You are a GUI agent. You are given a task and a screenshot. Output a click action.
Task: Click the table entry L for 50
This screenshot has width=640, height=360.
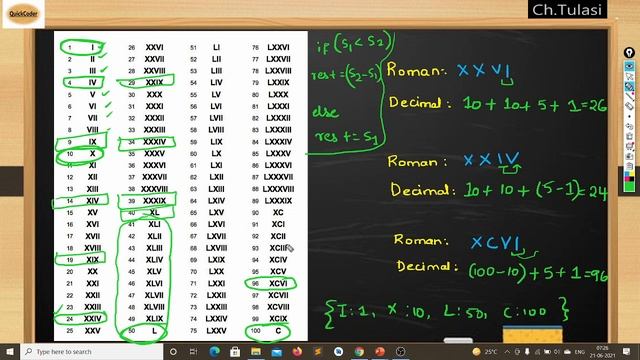[x=154, y=331]
